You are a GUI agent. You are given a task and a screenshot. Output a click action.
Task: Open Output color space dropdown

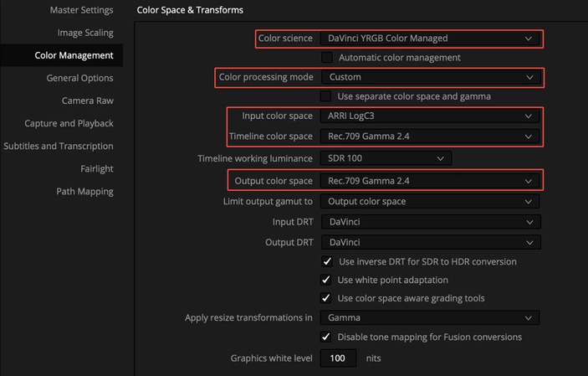point(430,181)
